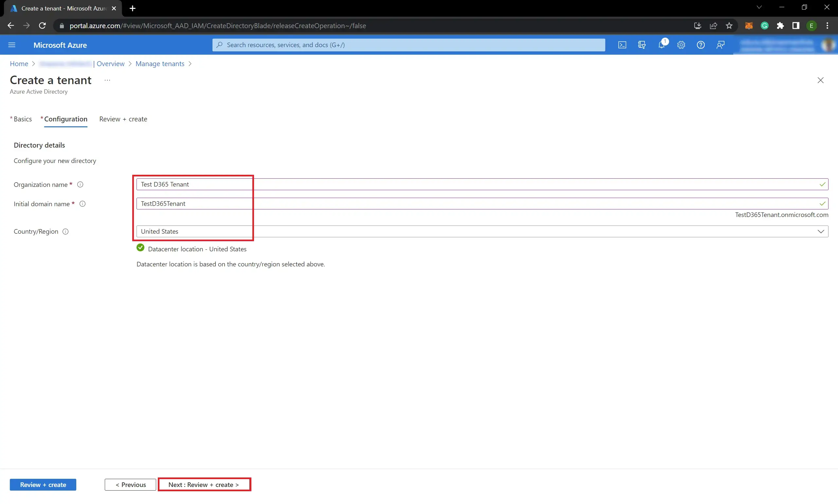This screenshot has height=504, width=838.
Task: Expand the Country/Region dropdown
Action: 821,230
